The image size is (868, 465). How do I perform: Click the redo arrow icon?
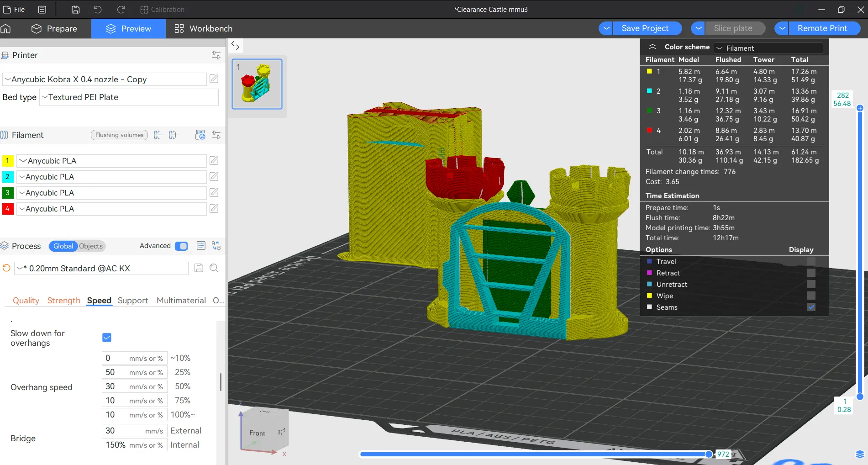pos(121,9)
